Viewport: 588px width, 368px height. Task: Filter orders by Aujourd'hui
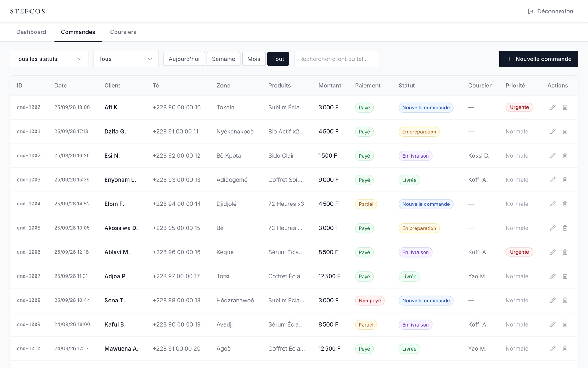click(184, 59)
